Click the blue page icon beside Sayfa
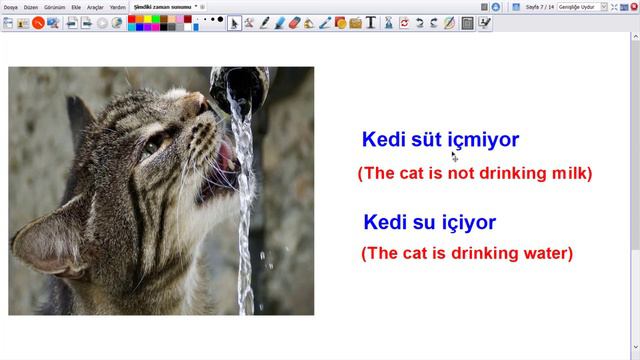 pos(516,7)
